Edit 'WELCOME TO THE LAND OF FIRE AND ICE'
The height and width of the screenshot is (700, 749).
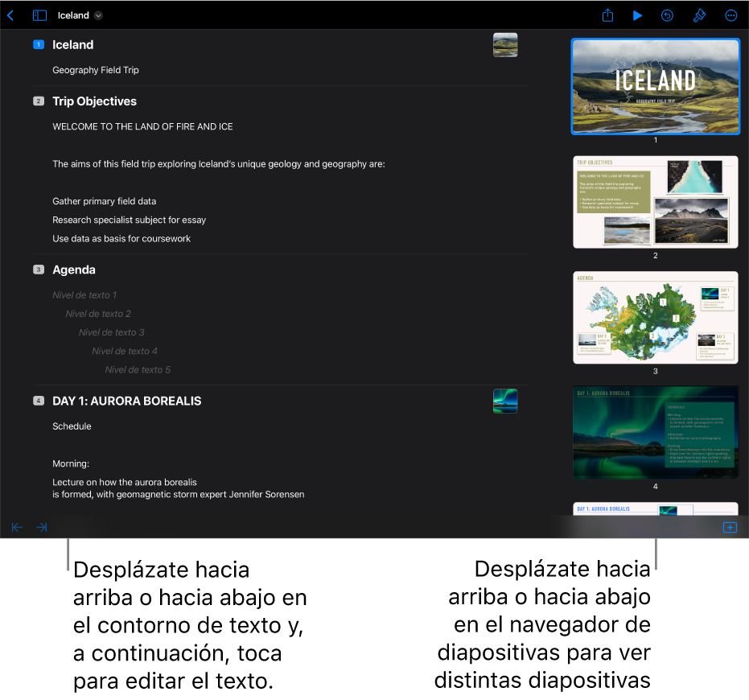click(x=143, y=126)
